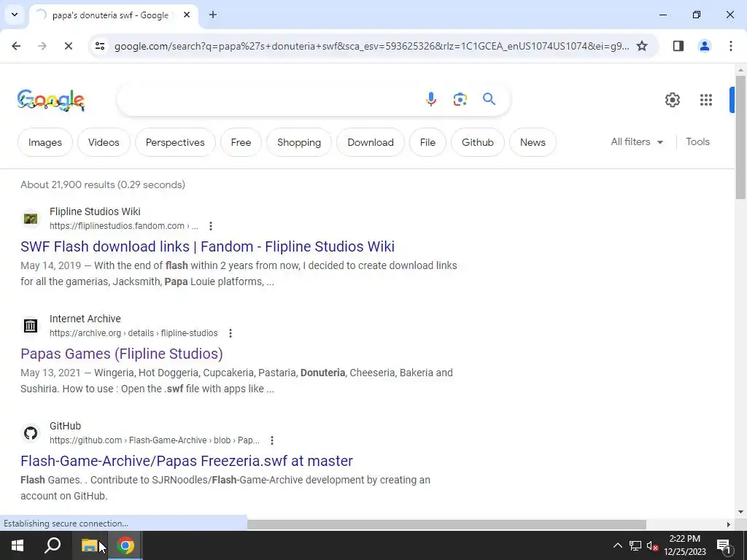
Task: Open tab search dropdown arrow
Action: click(x=15, y=15)
